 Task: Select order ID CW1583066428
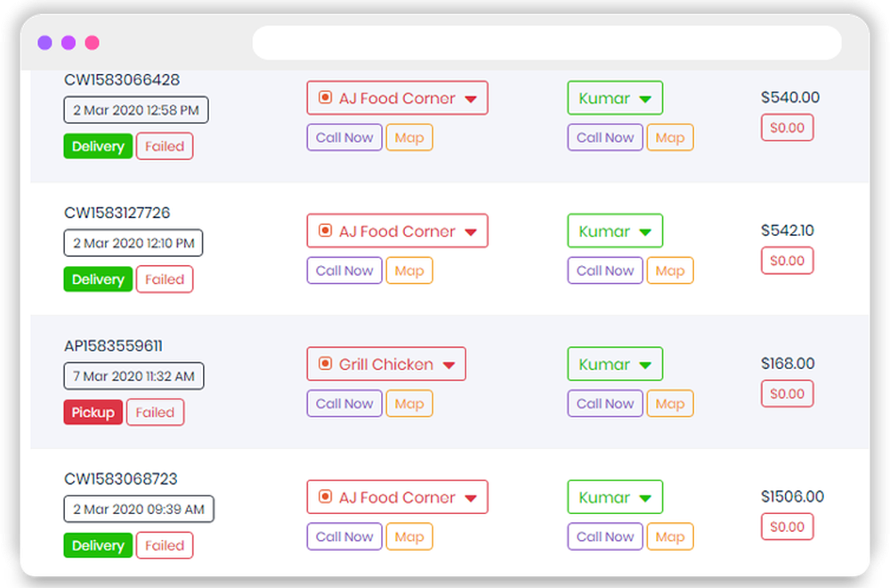(x=122, y=80)
